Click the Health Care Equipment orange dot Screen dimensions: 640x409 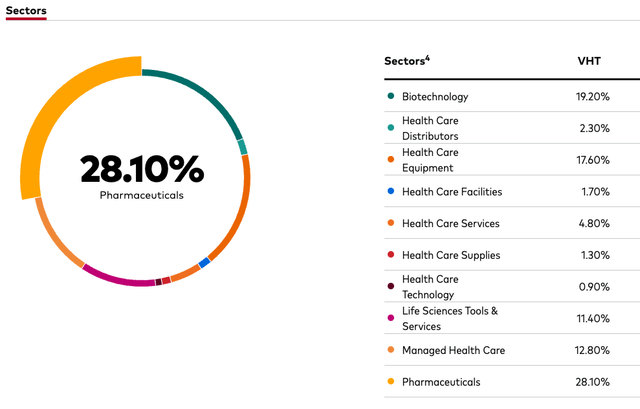click(390, 160)
